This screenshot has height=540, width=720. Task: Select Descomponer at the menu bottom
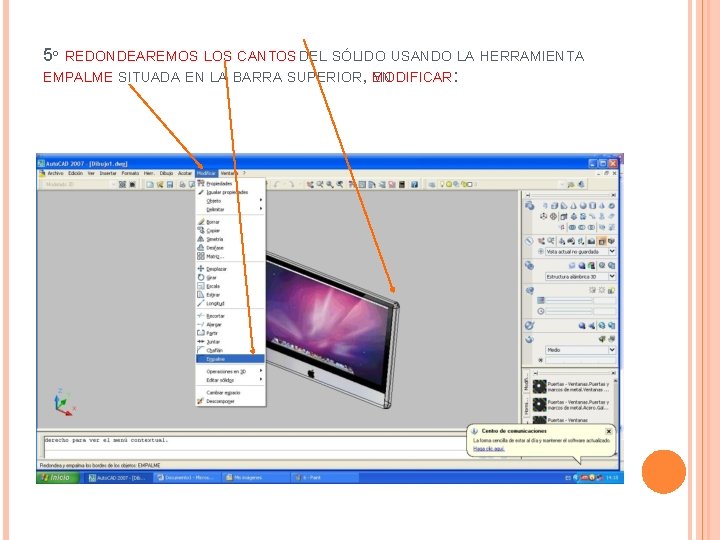click(230, 401)
